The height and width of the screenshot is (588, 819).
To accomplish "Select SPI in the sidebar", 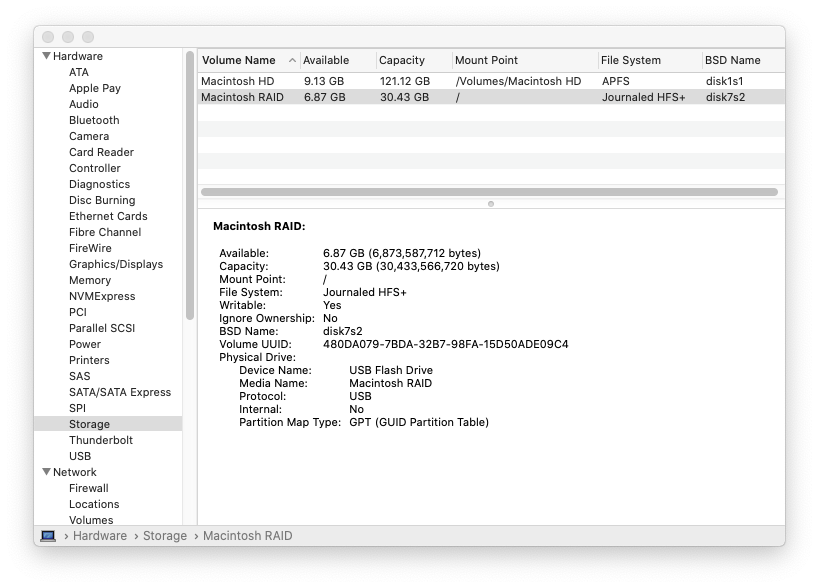I will pyautogui.click(x=77, y=408).
